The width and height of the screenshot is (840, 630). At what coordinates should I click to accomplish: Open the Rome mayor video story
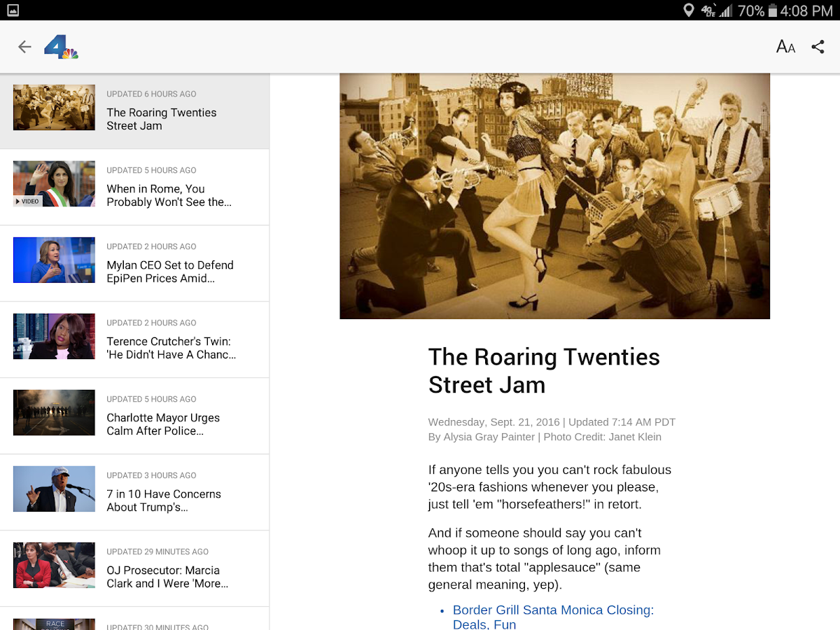[x=134, y=188]
